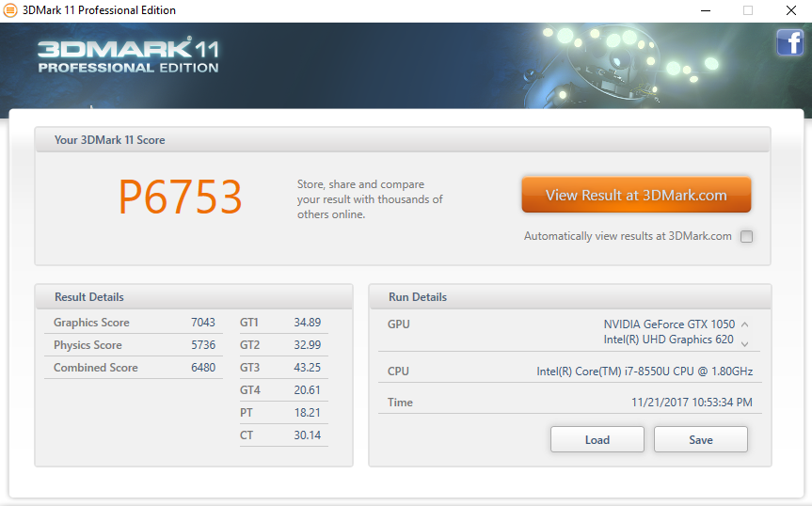Select the Physics Score 5736 value
This screenshot has width=812, height=506.
point(203,345)
